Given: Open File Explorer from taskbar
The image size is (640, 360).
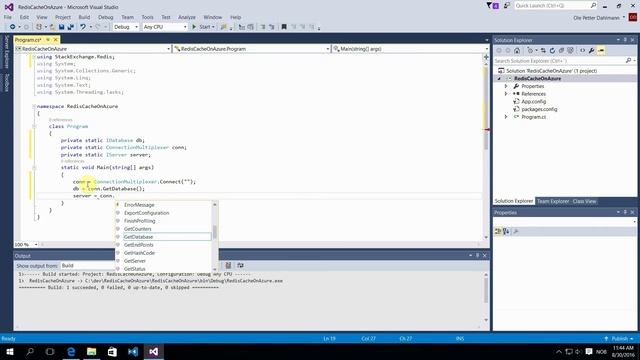Looking at the screenshot, I should (91, 351).
